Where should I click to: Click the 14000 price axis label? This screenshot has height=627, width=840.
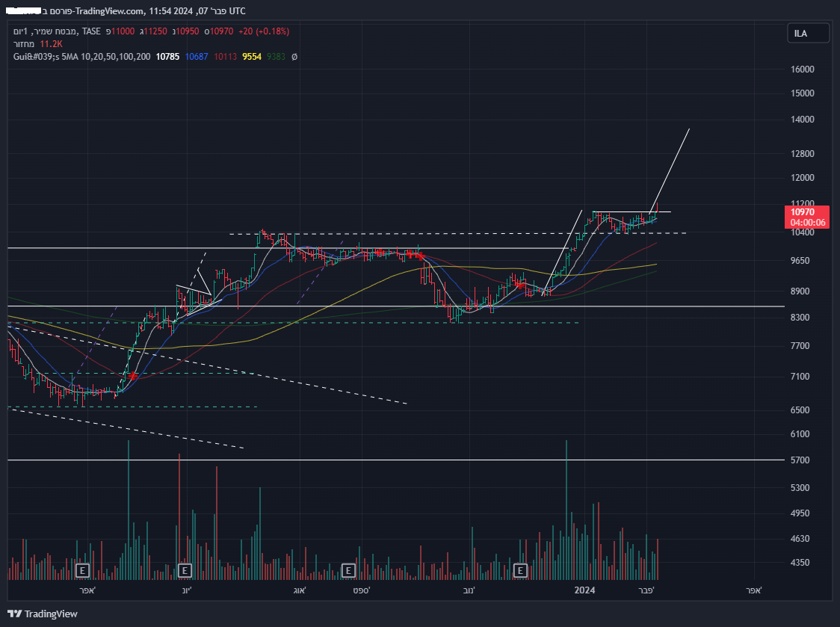coord(803,120)
